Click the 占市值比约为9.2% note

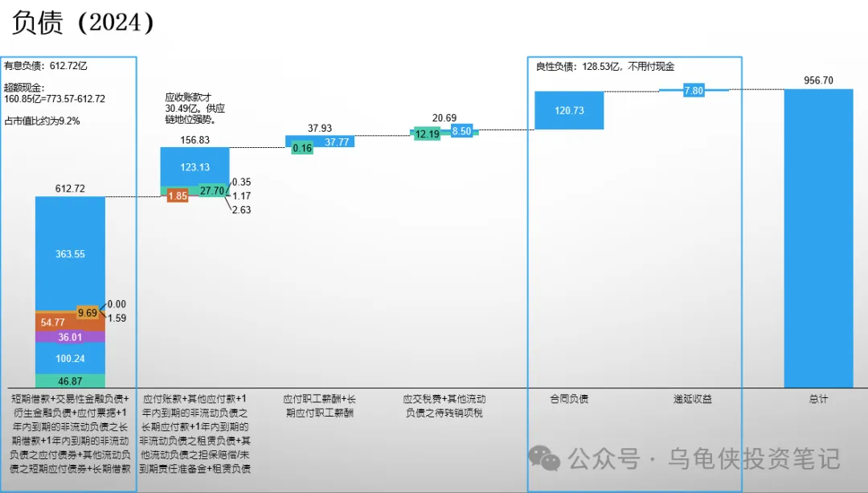click(x=42, y=121)
